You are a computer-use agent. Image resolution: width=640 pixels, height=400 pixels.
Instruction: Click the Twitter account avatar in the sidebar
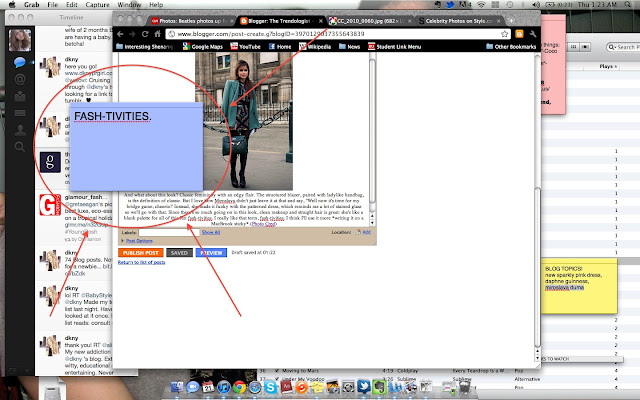coord(20,40)
